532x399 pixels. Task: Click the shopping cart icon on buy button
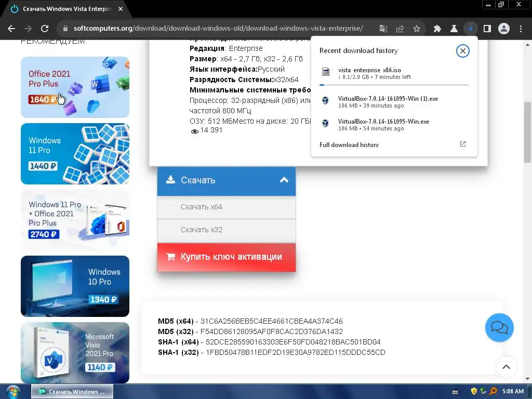[170, 257]
